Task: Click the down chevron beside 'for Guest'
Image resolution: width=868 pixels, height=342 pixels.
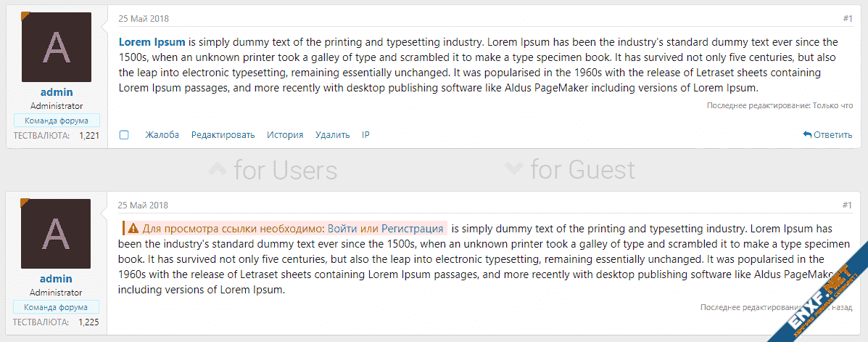Action: pos(513,168)
